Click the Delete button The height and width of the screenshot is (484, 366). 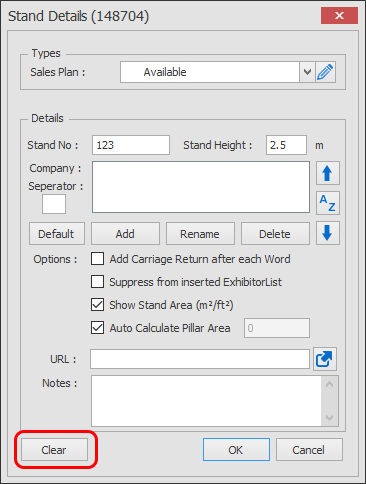[275, 234]
